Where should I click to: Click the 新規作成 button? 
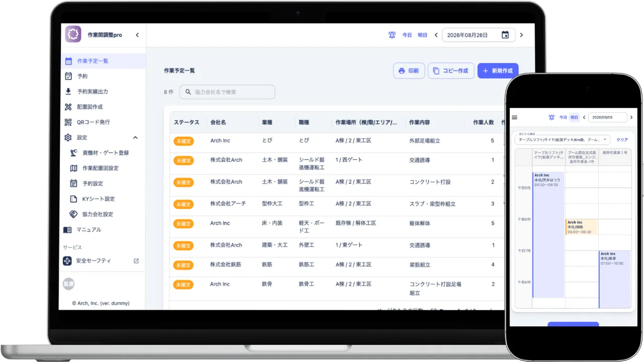coord(498,71)
